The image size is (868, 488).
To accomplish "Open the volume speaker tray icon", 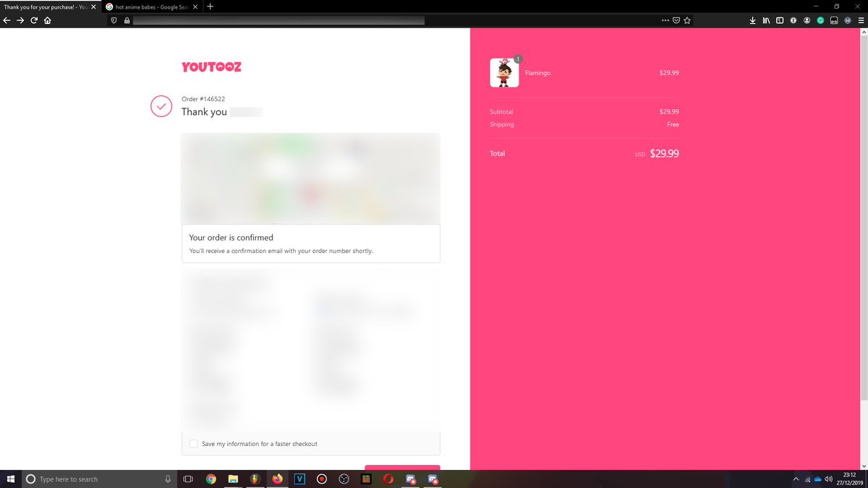I will (x=829, y=479).
